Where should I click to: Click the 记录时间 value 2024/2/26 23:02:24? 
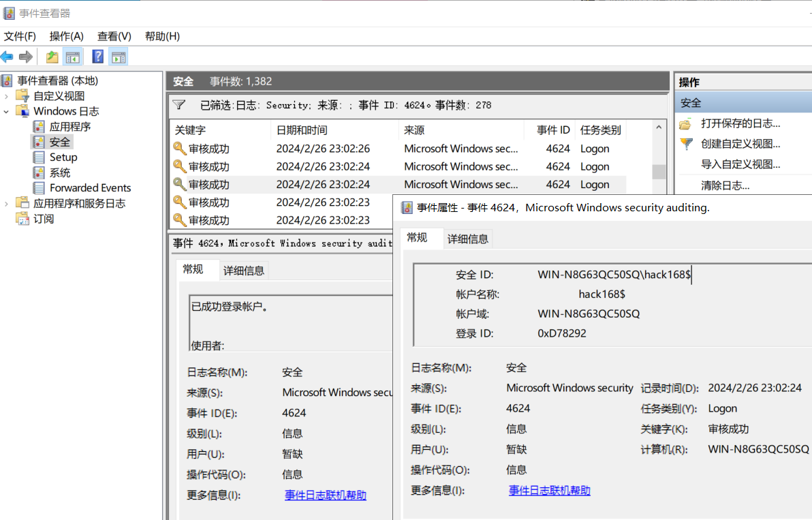point(755,388)
